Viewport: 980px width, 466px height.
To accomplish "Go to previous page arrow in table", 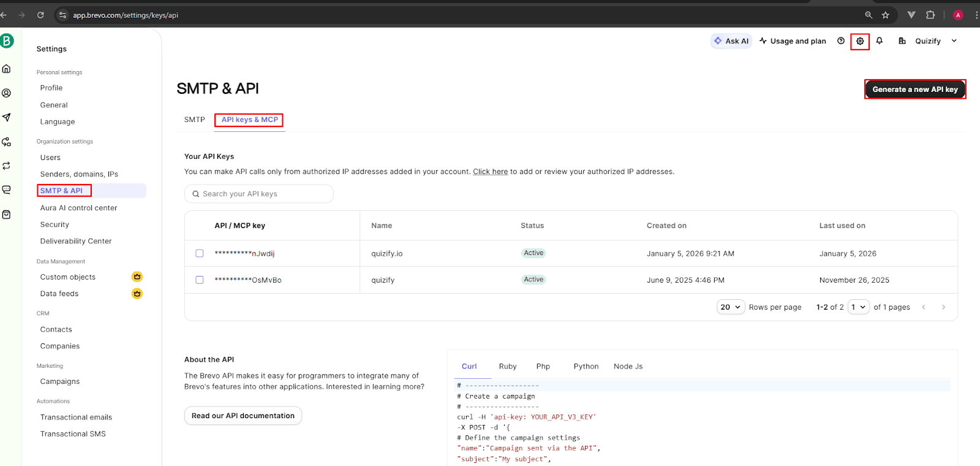I will 924,307.
